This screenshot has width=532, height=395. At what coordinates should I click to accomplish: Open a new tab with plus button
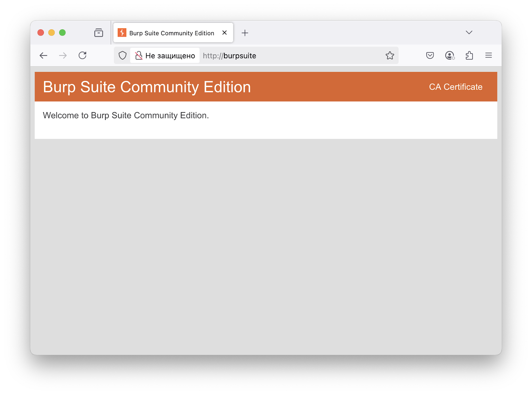tap(245, 33)
